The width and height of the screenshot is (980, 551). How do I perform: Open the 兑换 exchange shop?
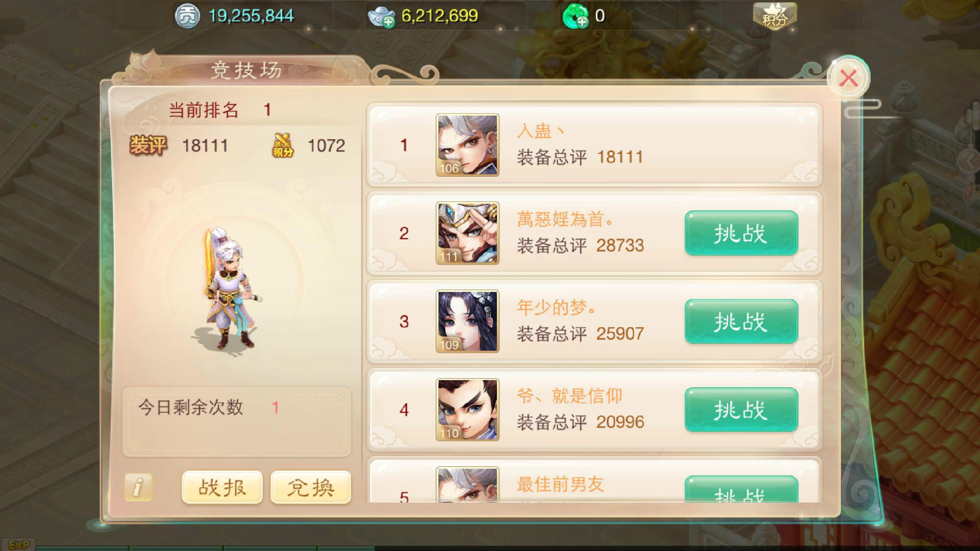coord(311,487)
